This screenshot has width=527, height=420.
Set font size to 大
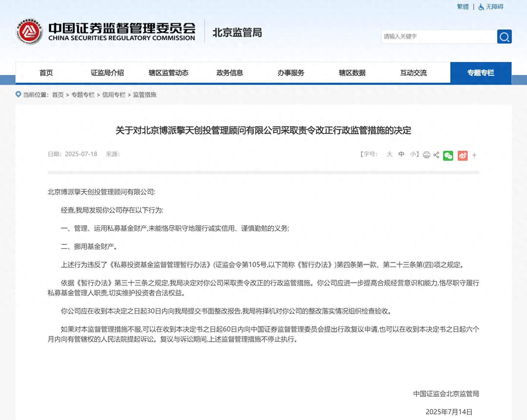pyautogui.click(x=389, y=154)
